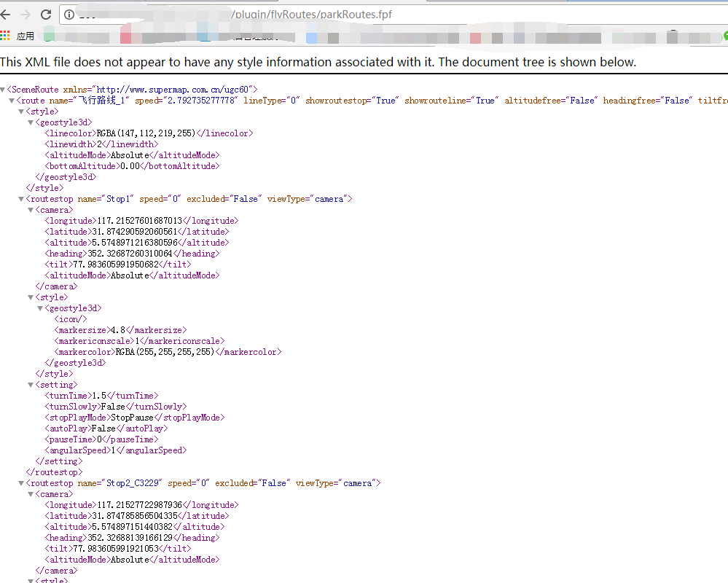Click heading value 352.32688139166129
This screenshot has height=583, width=728.
130,538
